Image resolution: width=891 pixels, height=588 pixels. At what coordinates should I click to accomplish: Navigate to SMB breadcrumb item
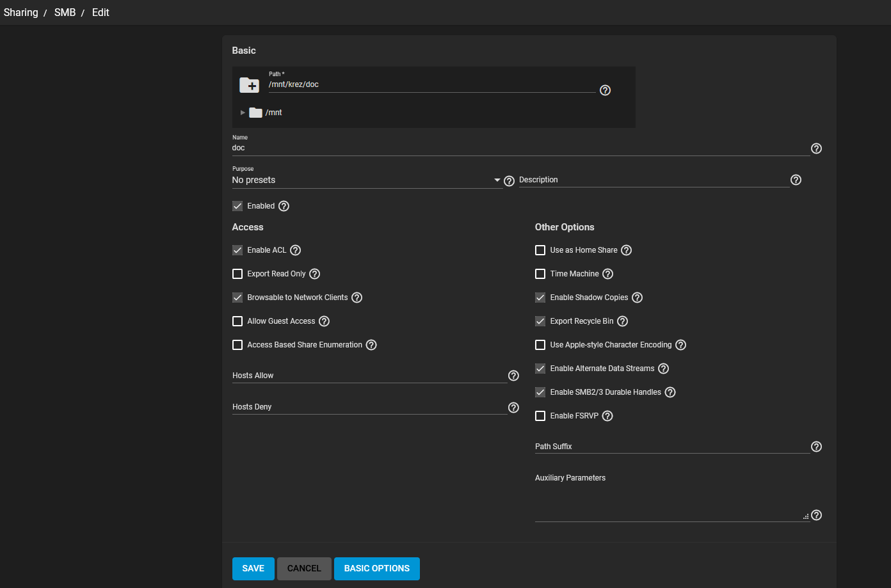tap(65, 13)
